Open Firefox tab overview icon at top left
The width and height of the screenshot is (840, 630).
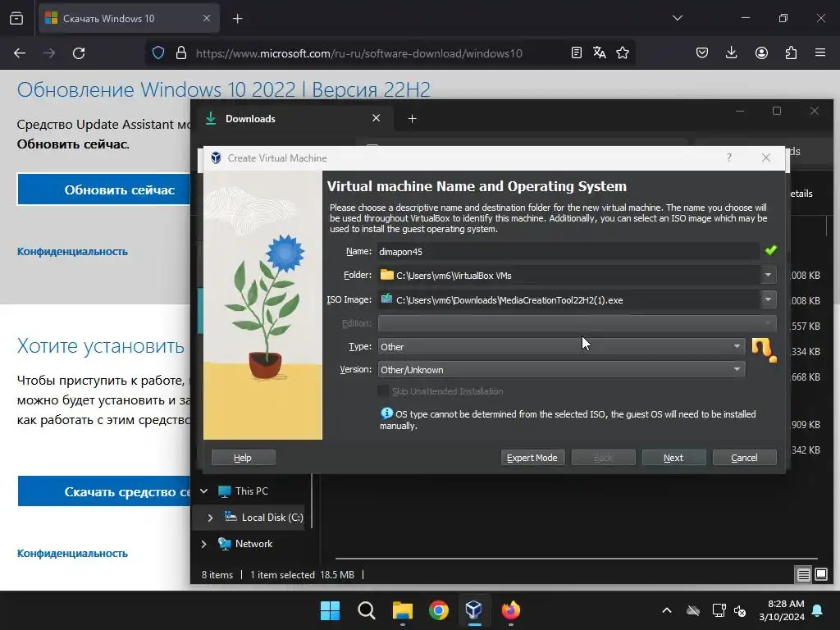tap(16, 19)
